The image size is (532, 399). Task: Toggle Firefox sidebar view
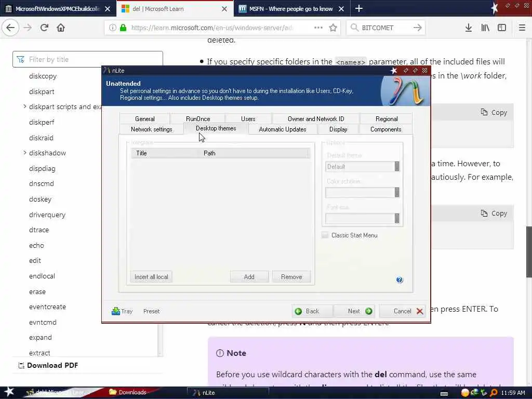[x=502, y=28]
